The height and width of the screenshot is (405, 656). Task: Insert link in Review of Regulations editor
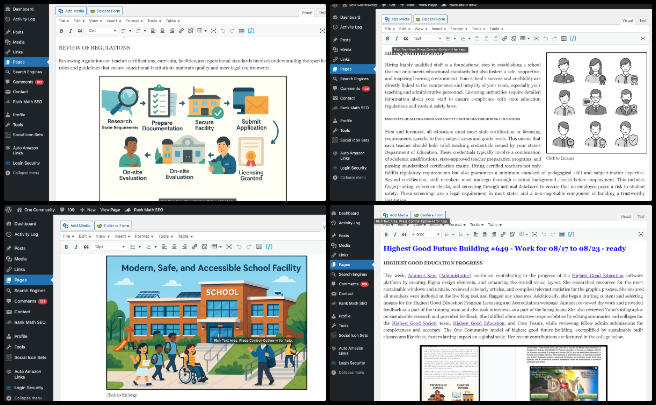[181, 31]
